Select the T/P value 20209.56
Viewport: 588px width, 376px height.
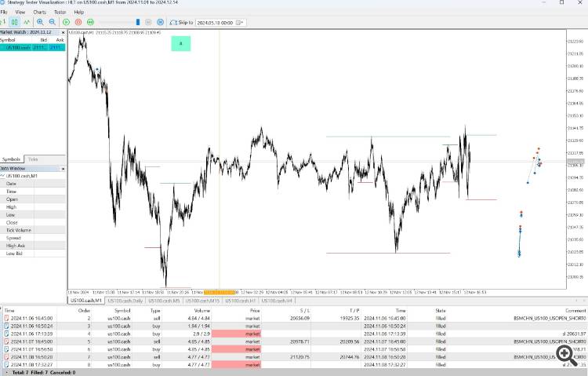tap(350, 341)
